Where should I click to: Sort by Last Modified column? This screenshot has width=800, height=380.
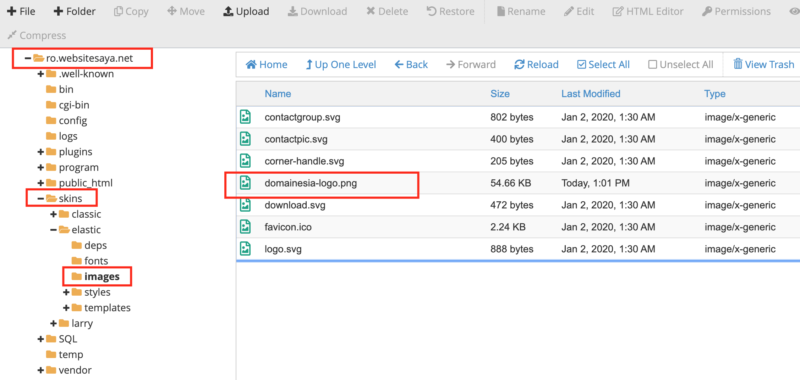coord(591,94)
